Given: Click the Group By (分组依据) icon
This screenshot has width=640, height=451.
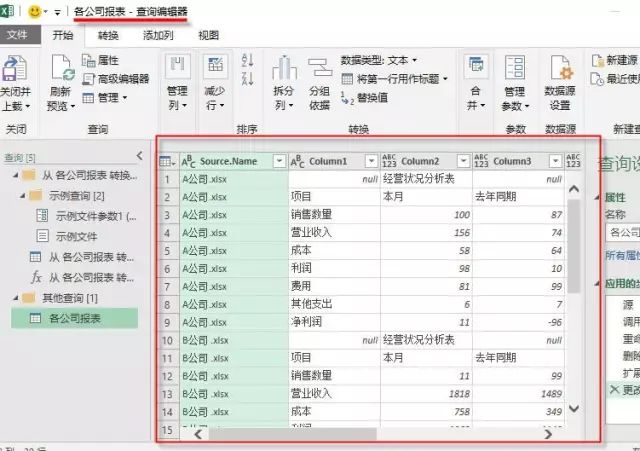Looking at the screenshot, I should coord(320,67).
